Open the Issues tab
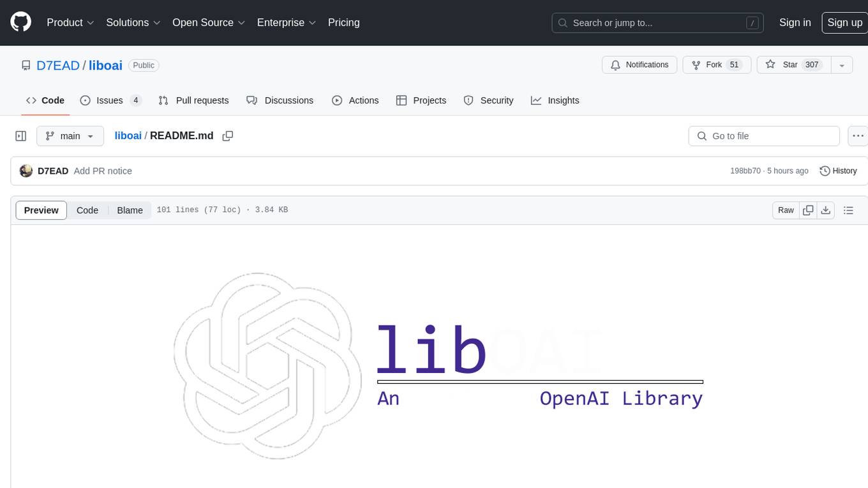868x488 pixels. [110, 100]
